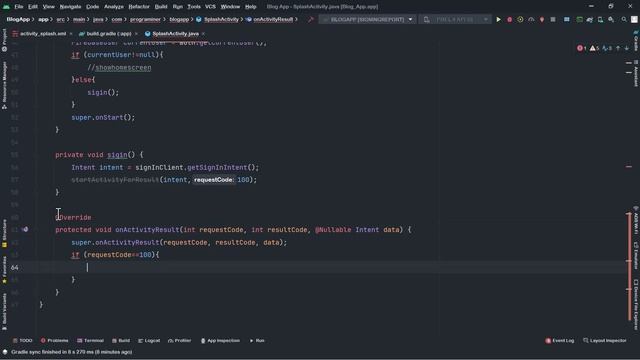This screenshot has width=640, height=360.
Task: Close the build.gradle tab
Action: pyautogui.click(x=136, y=33)
